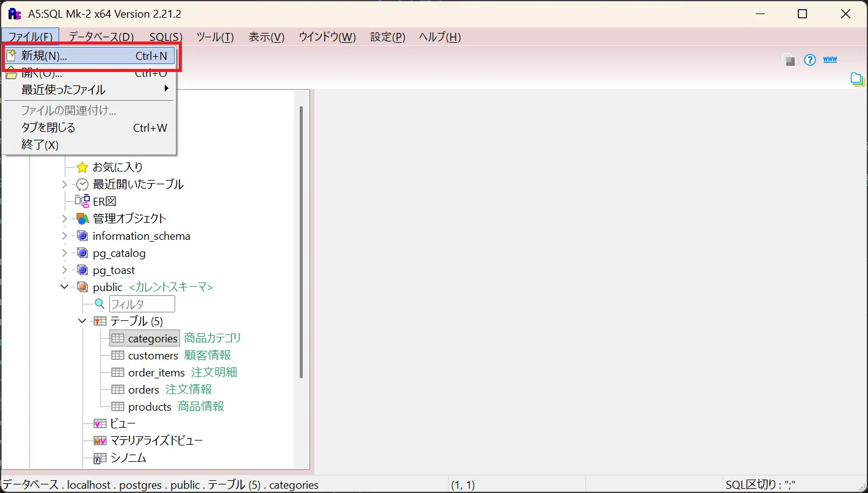This screenshot has width=868, height=493.
Task: Click the SQL区切り status bar entry
Action: tap(761, 485)
